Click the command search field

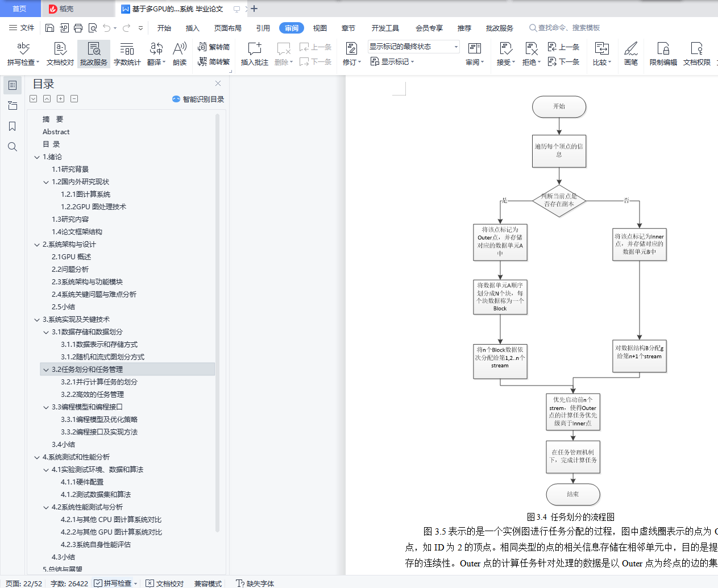565,28
